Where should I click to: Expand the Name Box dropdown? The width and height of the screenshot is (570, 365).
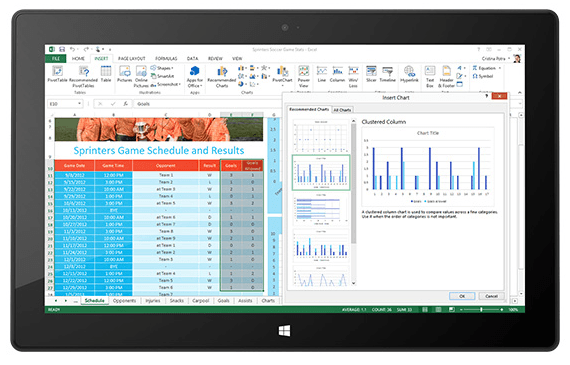pyautogui.click(x=79, y=104)
